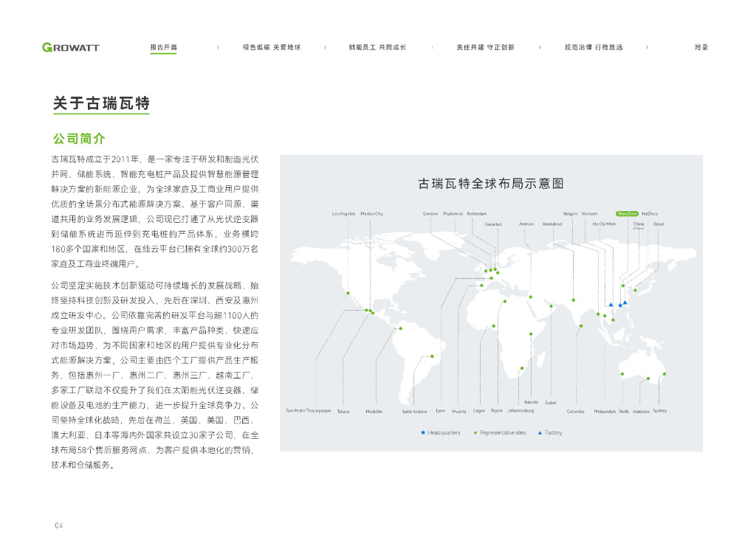Click the Mexico City label
Screen dimensions: 756x557
tap(371, 214)
